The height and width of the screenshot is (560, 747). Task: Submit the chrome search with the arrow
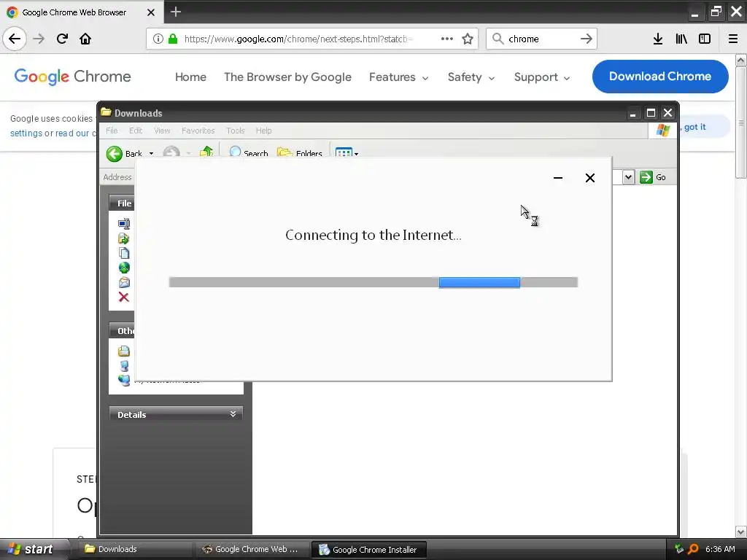click(x=587, y=39)
